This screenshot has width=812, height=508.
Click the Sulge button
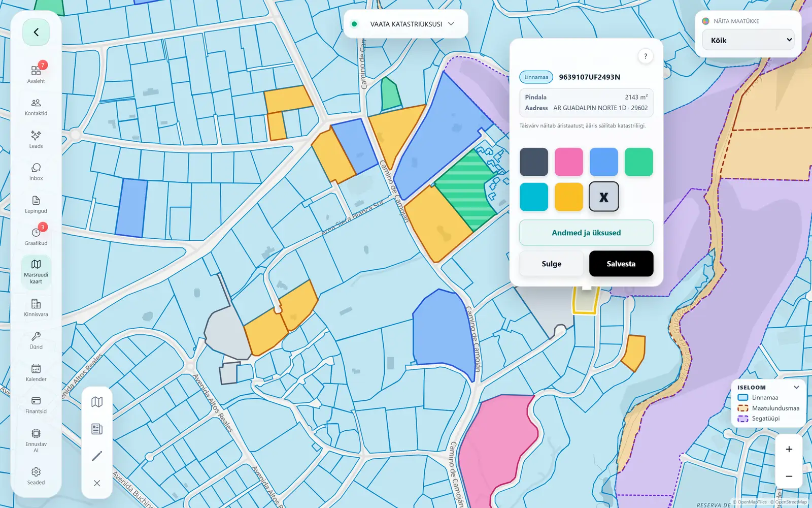552,264
